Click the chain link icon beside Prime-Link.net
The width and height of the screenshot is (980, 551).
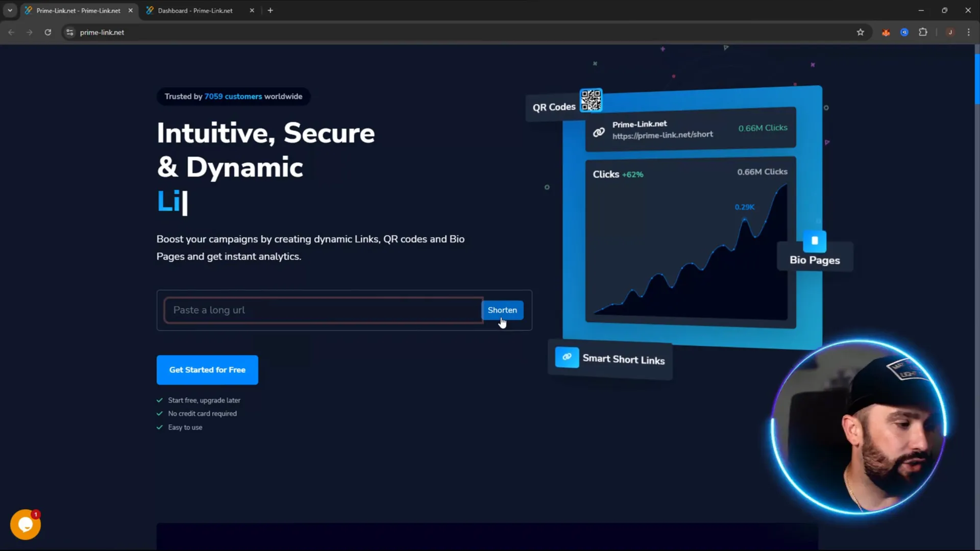[599, 133]
